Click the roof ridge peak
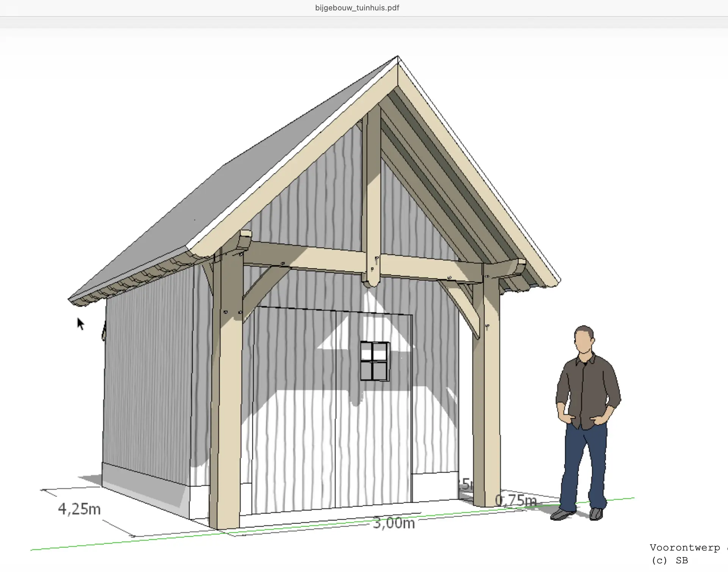The width and height of the screenshot is (728, 572). pos(397,57)
